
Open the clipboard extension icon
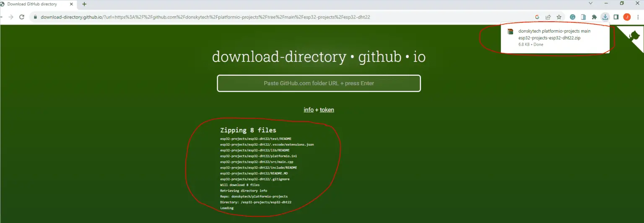coord(583,17)
